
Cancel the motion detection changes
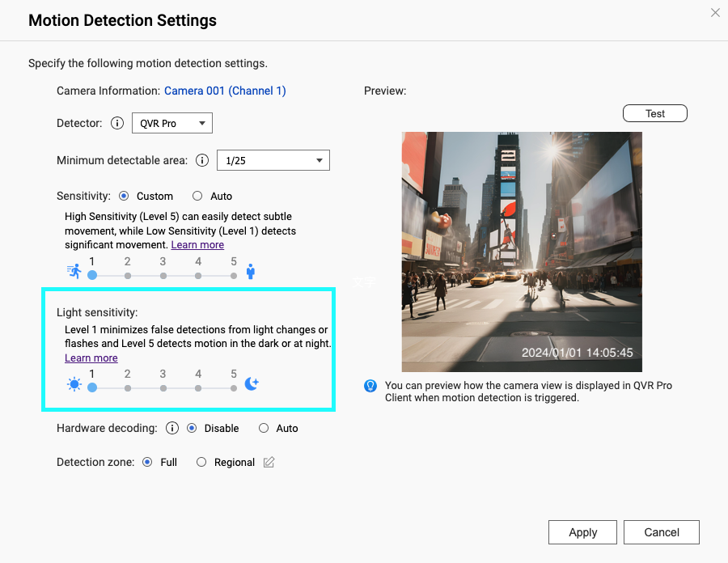click(661, 532)
